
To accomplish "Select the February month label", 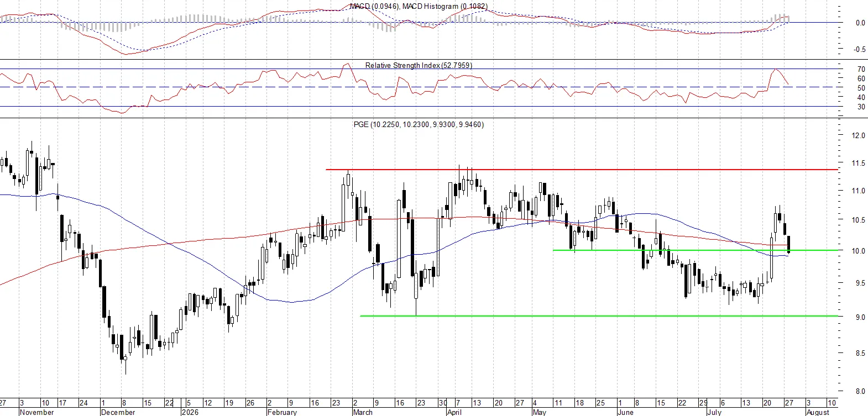I will click(282, 412).
